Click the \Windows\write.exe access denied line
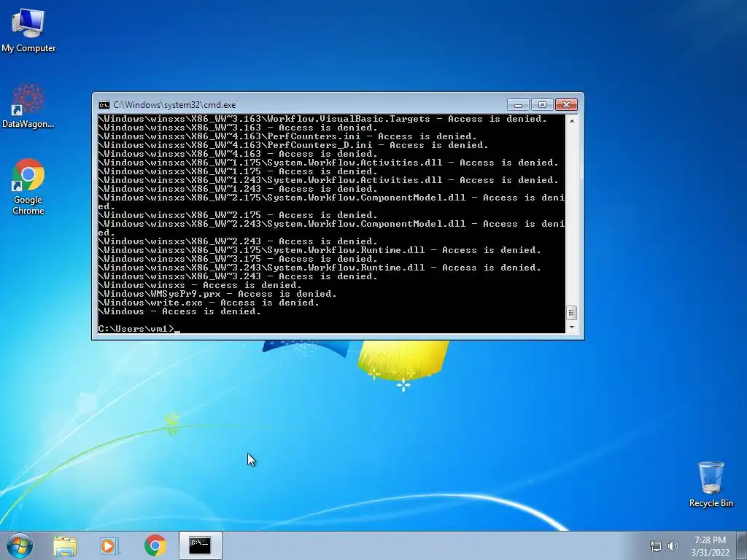747x560 pixels. tap(209, 303)
